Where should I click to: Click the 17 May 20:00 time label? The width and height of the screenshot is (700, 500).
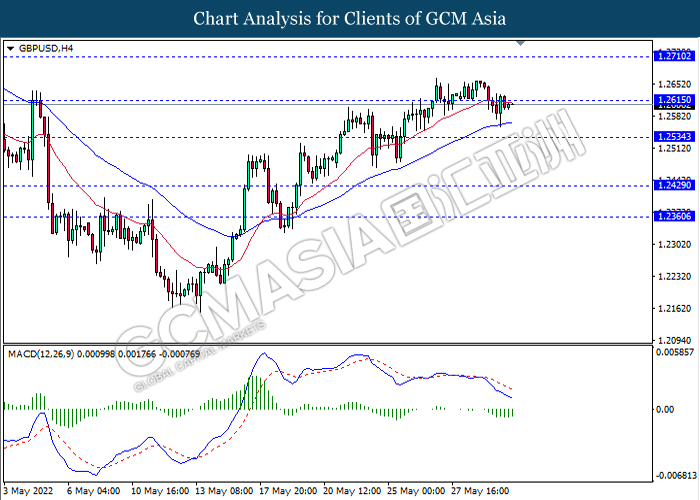point(288,491)
